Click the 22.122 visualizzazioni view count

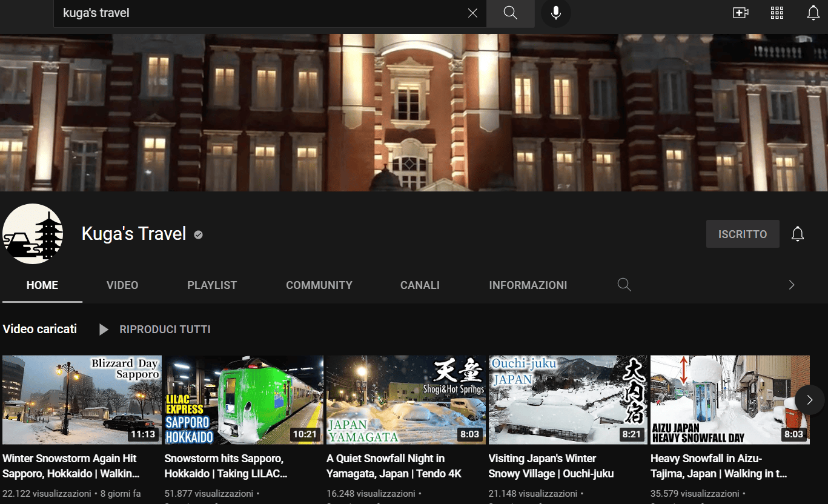tap(47, 494)
